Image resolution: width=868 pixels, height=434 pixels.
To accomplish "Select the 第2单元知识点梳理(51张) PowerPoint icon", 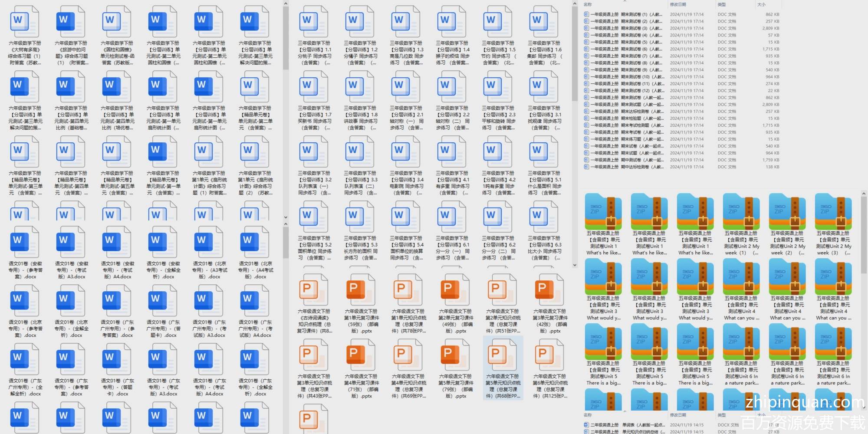I will click(503, 290).
